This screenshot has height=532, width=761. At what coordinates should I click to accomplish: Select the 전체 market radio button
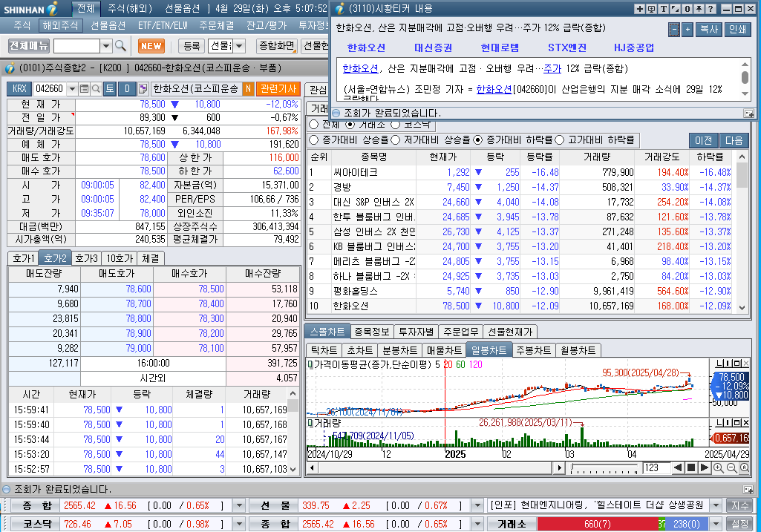click(313, 125)
